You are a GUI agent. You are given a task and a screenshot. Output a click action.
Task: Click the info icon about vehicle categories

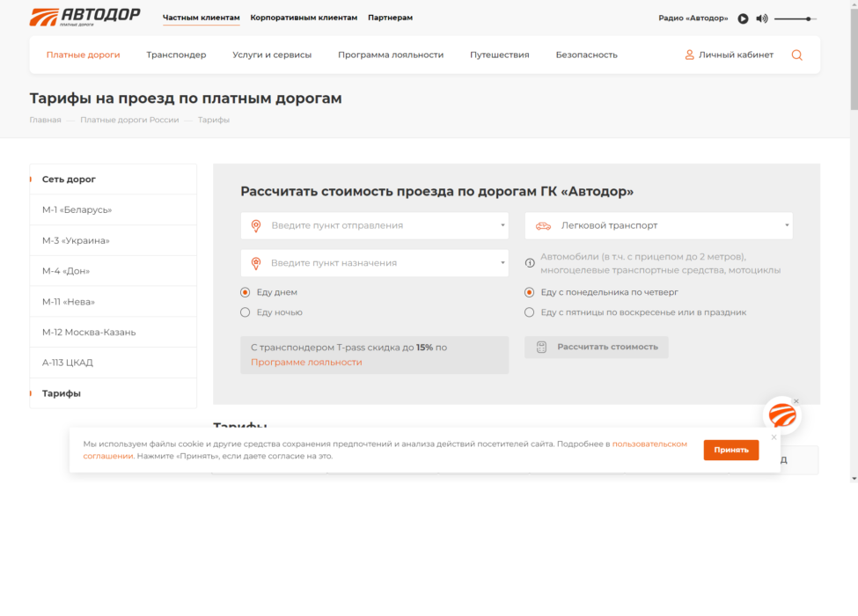click(530, 260)
